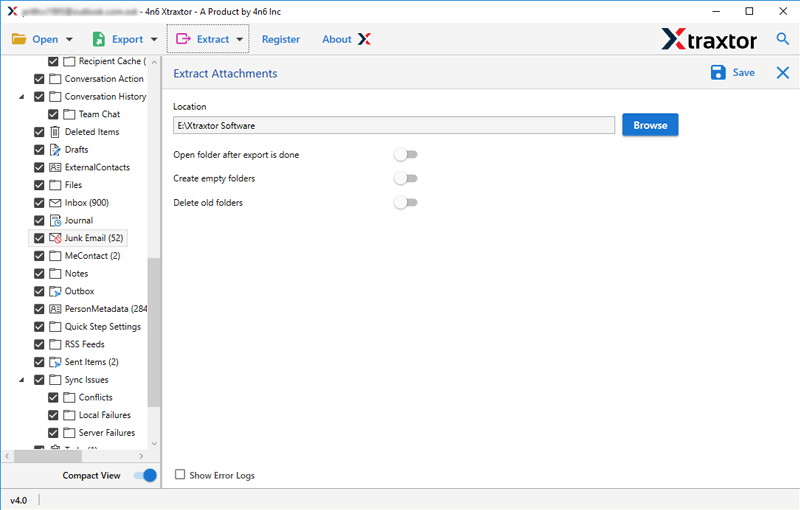Click the Quick Step Settings folder icon

pos(55,327)
